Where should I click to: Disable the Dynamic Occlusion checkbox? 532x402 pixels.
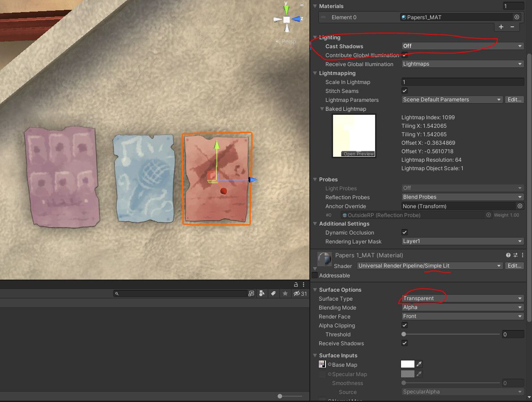click(404, 232)
